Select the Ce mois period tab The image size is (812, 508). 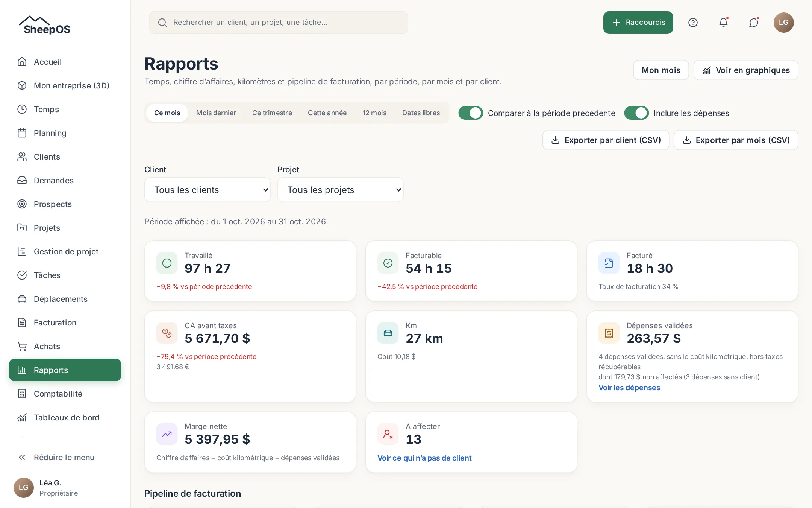click(167, 113)
